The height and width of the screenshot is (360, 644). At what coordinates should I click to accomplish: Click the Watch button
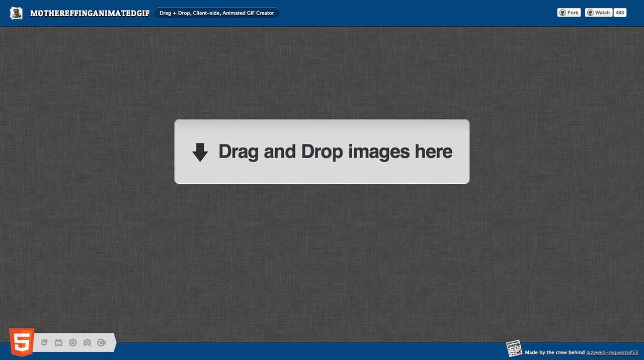tap(599, 13)
